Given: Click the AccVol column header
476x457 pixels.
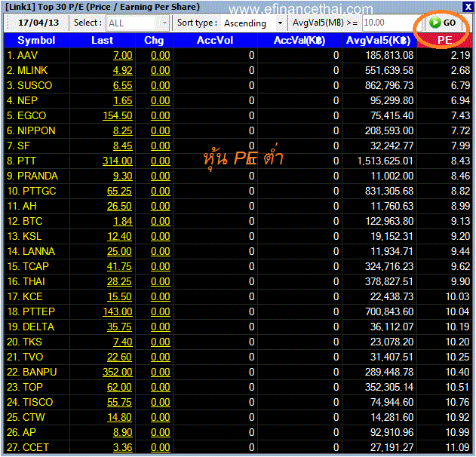Looking at the screenshot, I should pyautogui.click(x=215, y=41).
